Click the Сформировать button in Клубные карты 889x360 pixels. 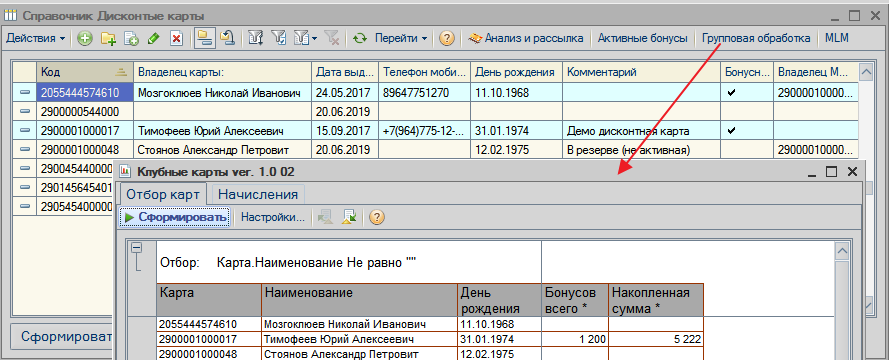pos(175,217)
